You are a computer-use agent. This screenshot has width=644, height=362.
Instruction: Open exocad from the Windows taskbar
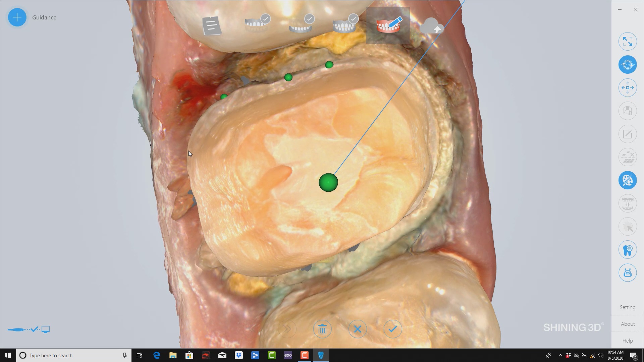[x=288, y=355]
